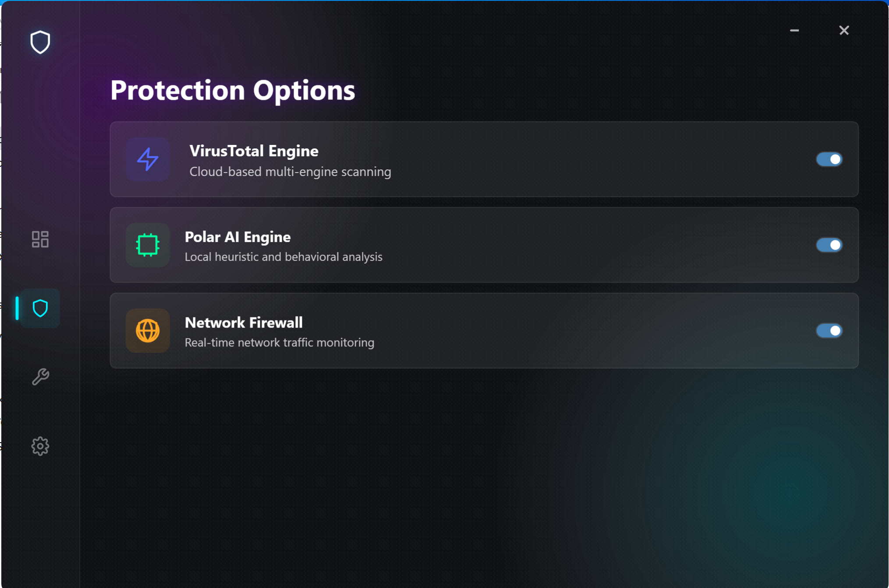The image size is (889, 588).
Task: Click the shield logo atop the sidebar
Action: (x=40, y=42)
